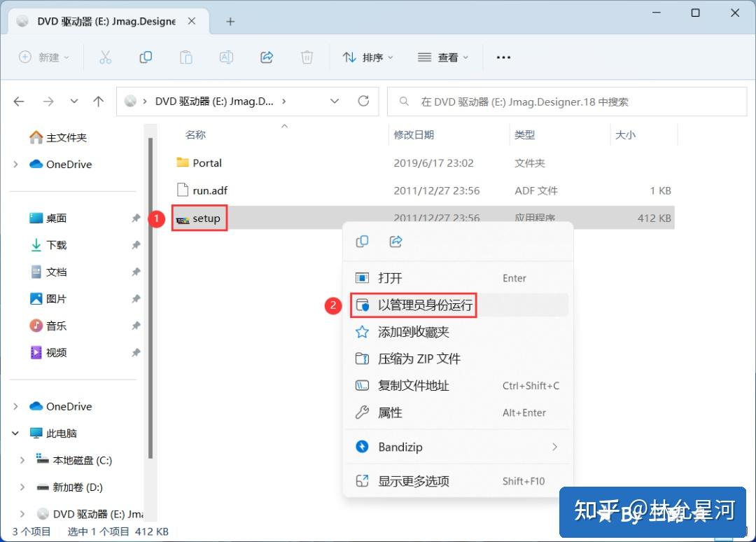Collapse the 此电脑 tree item
This screenshot has height=542, width=756.
(14, 433)
